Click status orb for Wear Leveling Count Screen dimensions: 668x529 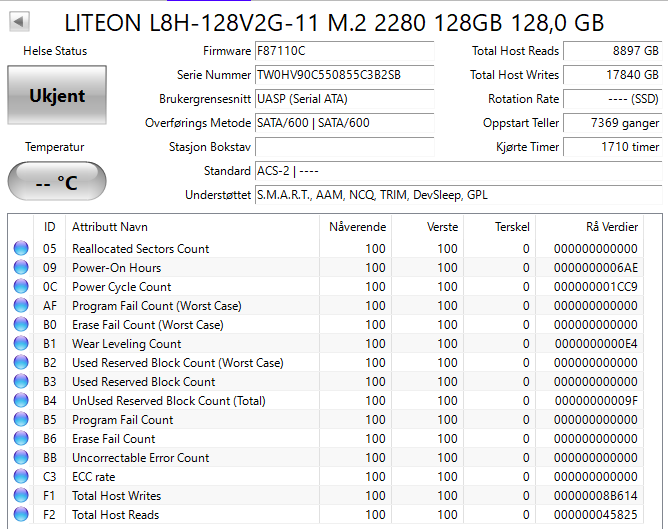[21, 343]
